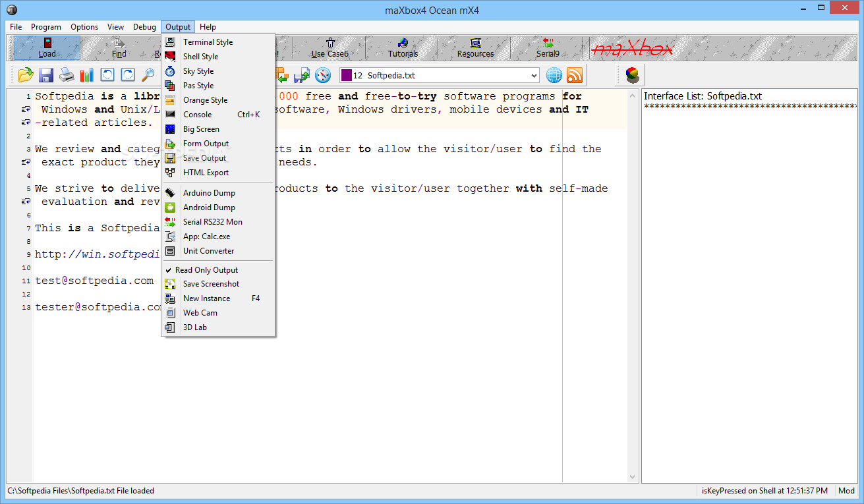Choose Shell Style output option
The height and width of the screenshot is (504, 864).
point(219,57)
